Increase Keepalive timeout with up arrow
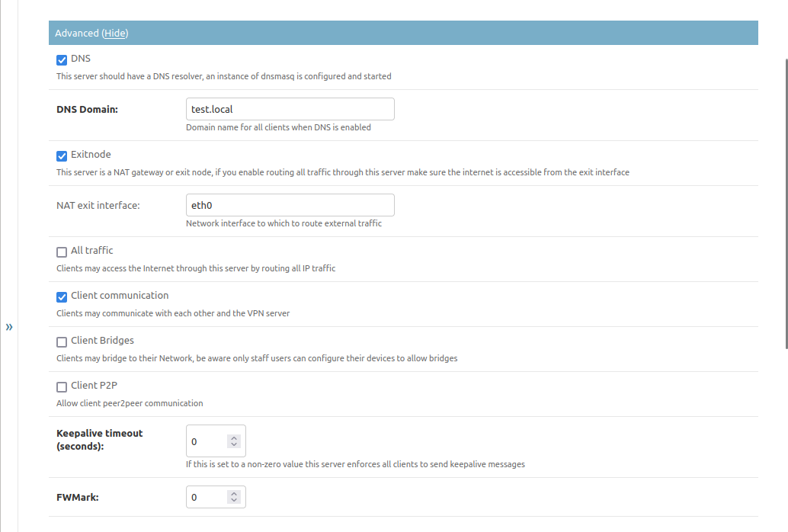788x532 pixels. point(234,438)
